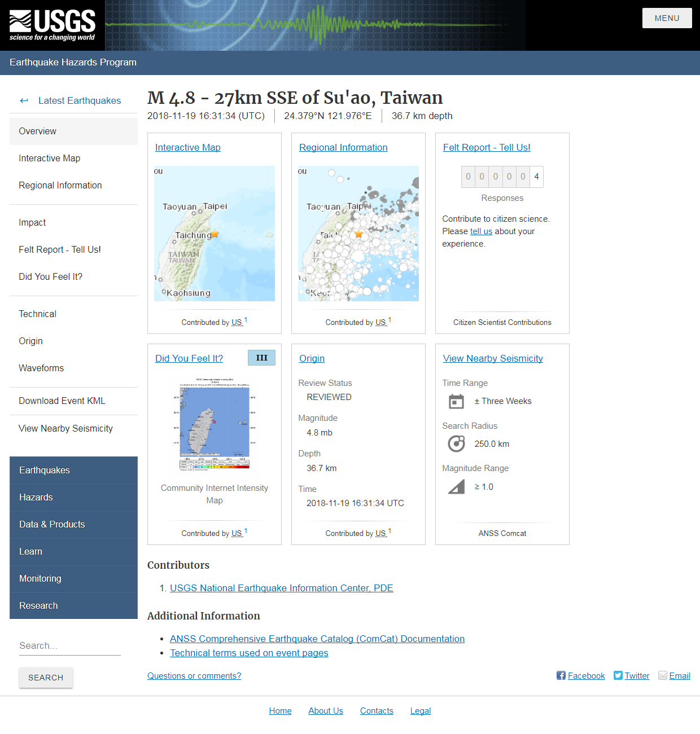Select Overview in sidebar
Screen dimensions: 700x734
pyautogui.click(x=73, y=131)
